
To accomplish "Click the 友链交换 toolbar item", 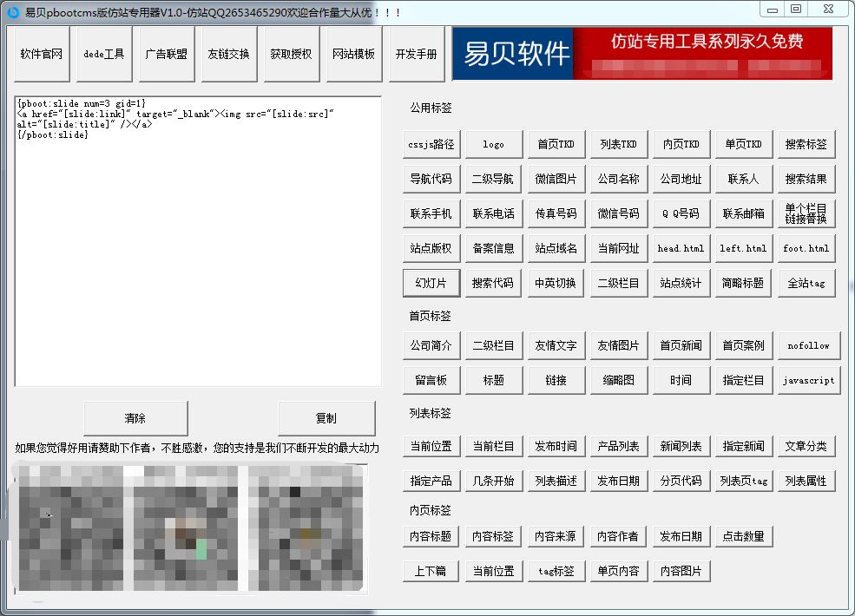I will pos(228,53).
